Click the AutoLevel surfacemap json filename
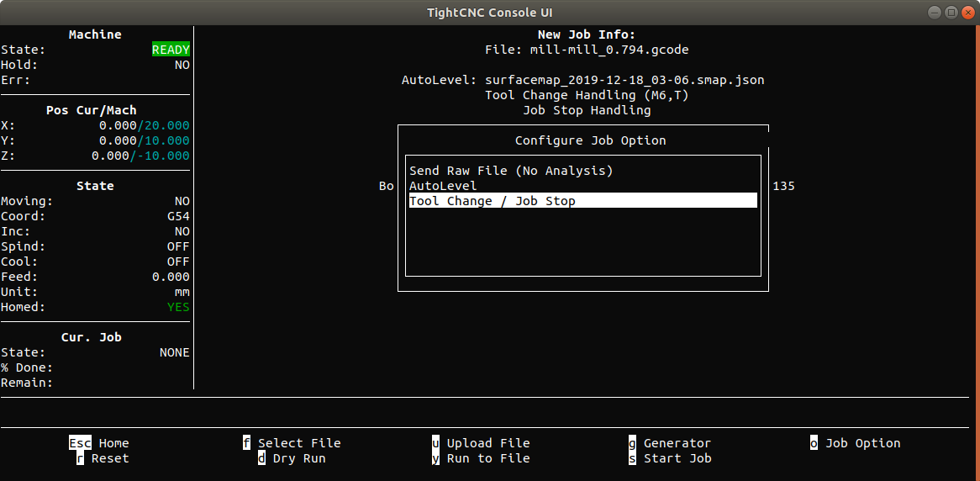Image resolution: width=980 pixels, height=481 pixels. (x=624, y=80)
